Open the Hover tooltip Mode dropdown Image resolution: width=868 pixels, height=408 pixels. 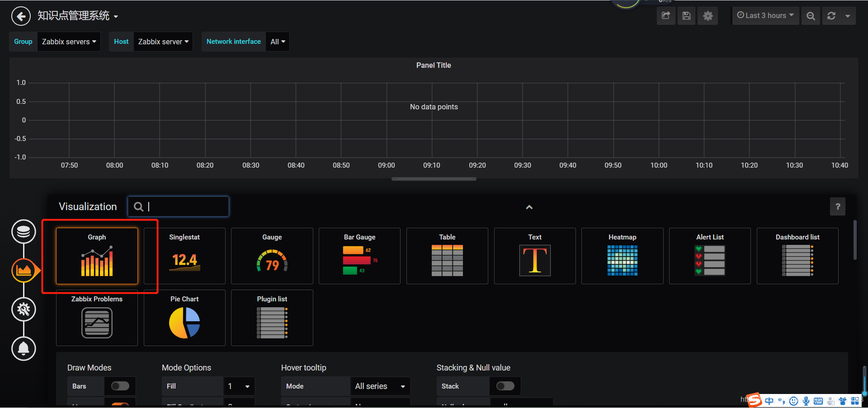pos(380,386)
